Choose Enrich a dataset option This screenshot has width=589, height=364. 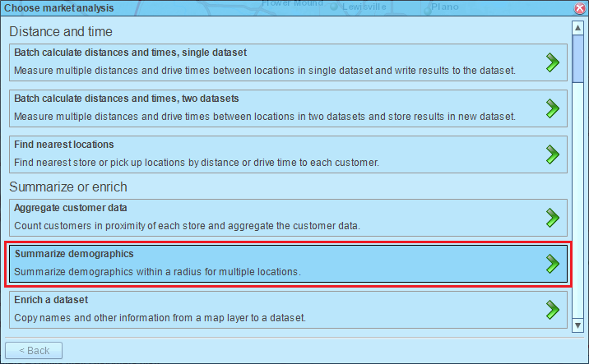pos(288,310)
